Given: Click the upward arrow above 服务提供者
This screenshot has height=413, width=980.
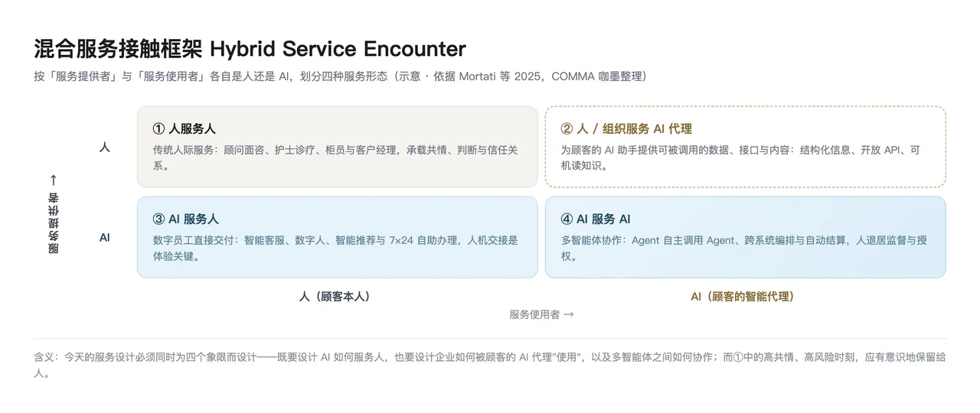Looking at the screenshot, I should (x=53, y=180).
